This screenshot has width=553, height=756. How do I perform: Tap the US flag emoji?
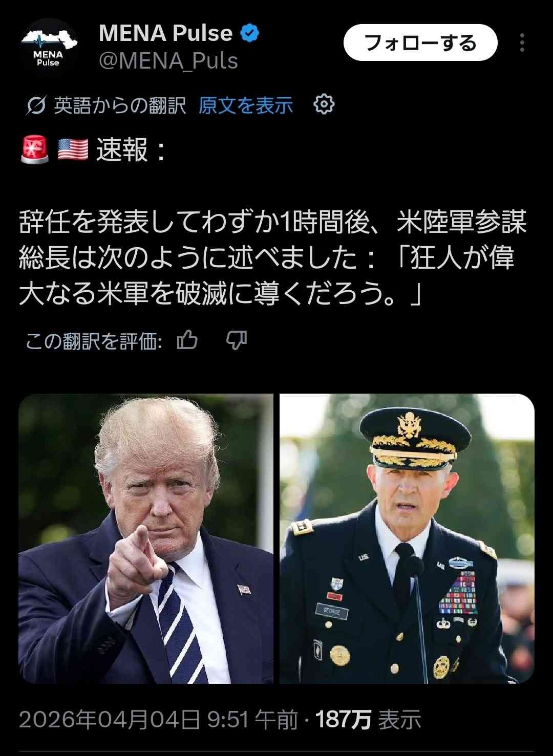(73, 150)
